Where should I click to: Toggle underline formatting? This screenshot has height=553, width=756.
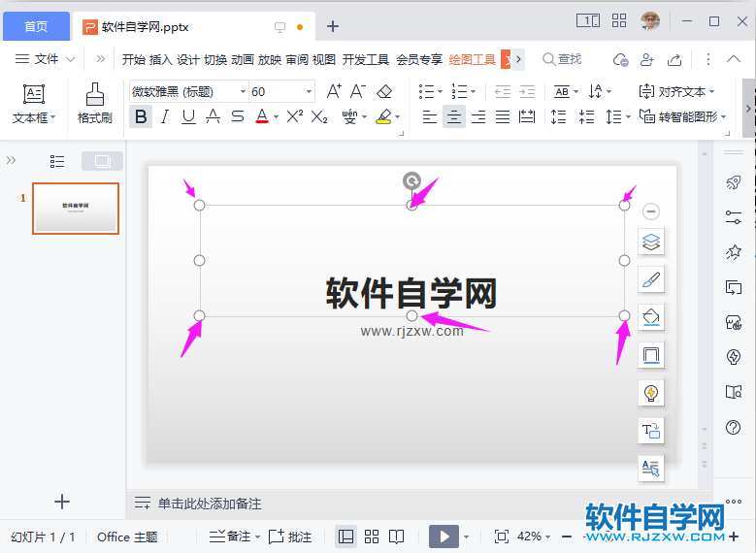[188, 116]
